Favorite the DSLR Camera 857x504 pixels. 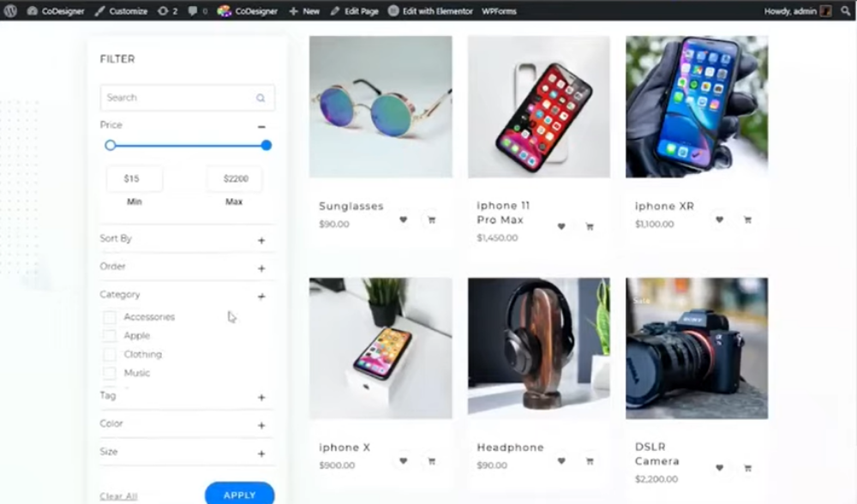719,468
